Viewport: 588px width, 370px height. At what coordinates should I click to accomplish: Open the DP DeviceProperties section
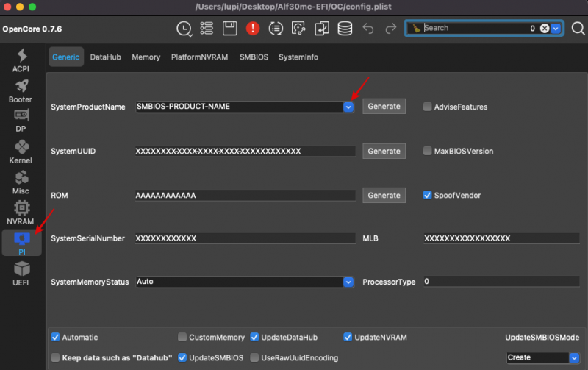point(21,121)
